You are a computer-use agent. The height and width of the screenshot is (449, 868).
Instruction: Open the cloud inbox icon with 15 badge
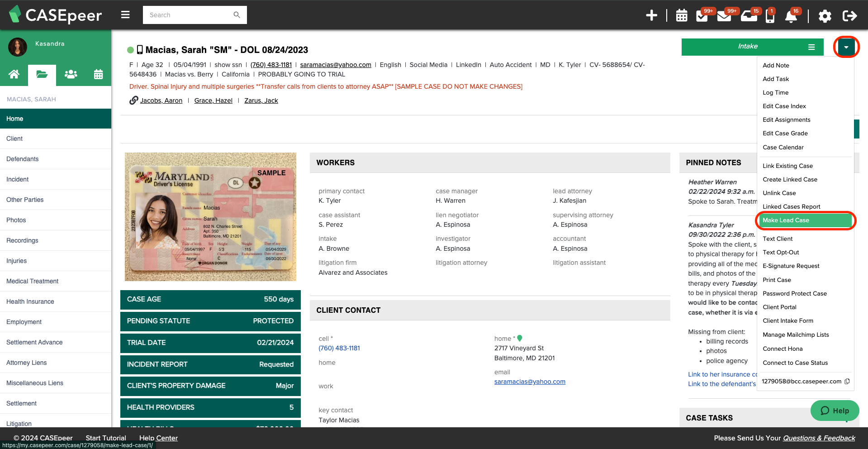click(x=749, y=17)
